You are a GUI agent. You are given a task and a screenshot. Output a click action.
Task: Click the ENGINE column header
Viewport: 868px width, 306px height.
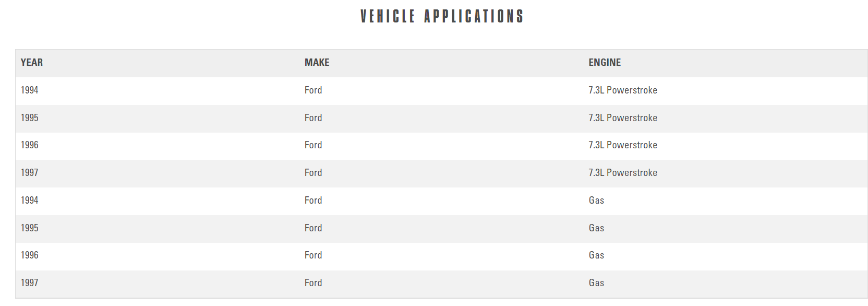(605, 63)
